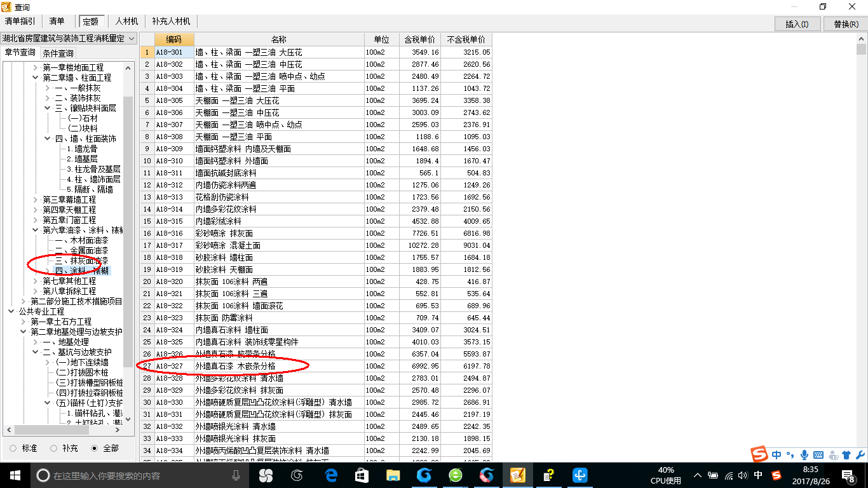Switch to 清单指引 tab
868x488 pixels.
click(20, 22)
